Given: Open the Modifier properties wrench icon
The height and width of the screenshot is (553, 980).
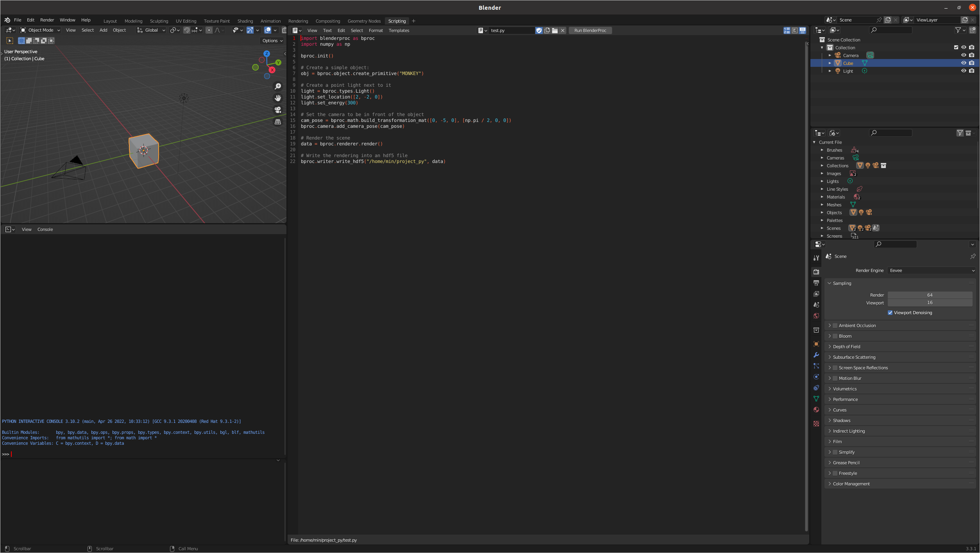Looking at the screenshot, I should [816, 355].
